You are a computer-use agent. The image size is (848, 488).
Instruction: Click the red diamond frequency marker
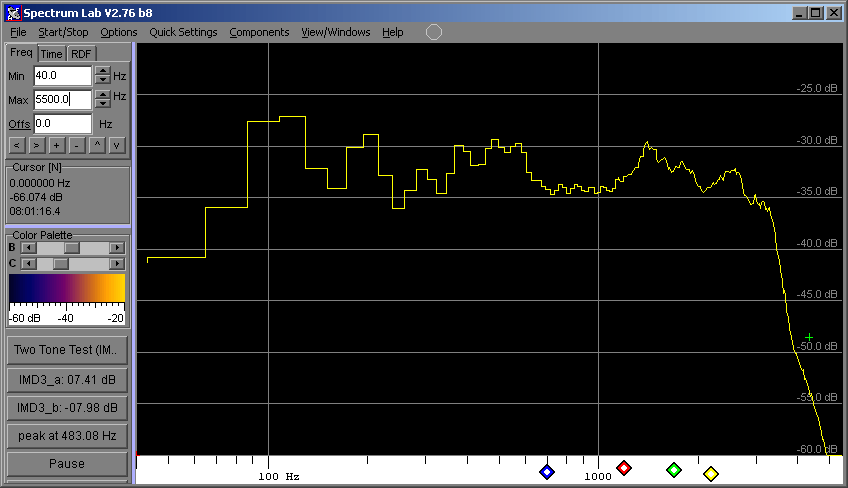pos(624,468)
